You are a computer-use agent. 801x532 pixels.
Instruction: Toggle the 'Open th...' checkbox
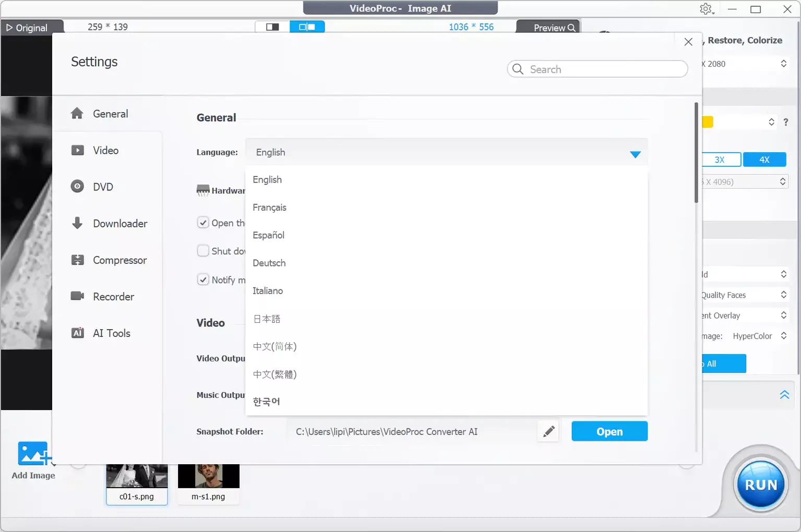[203, 223]
